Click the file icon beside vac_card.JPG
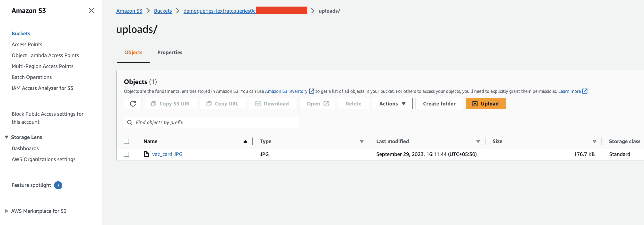Image resolution: width=644 pixels, height=225 pixels. (146, 154)
